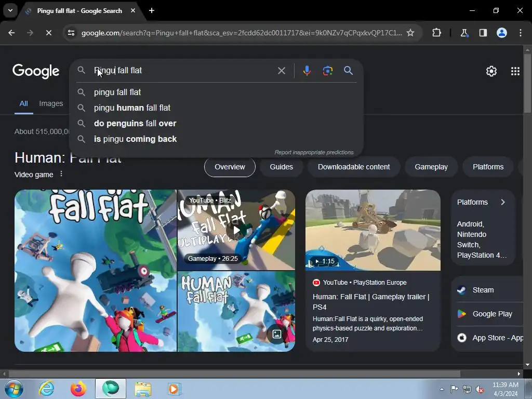Clear the search box text
Screen dimensions: 532x399
coord(282,71)
